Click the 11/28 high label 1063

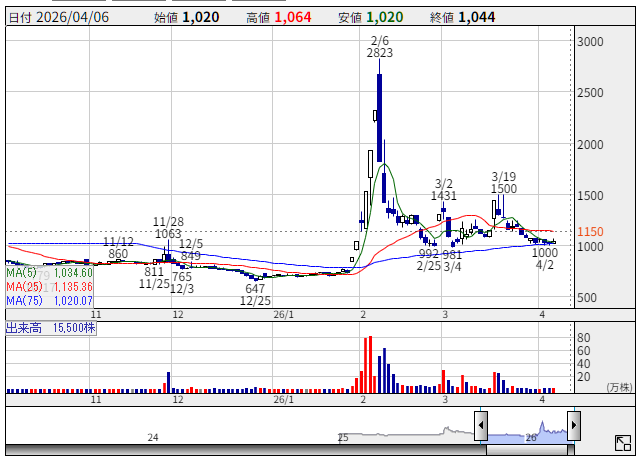pyautogui.click(x=167, y=234)
